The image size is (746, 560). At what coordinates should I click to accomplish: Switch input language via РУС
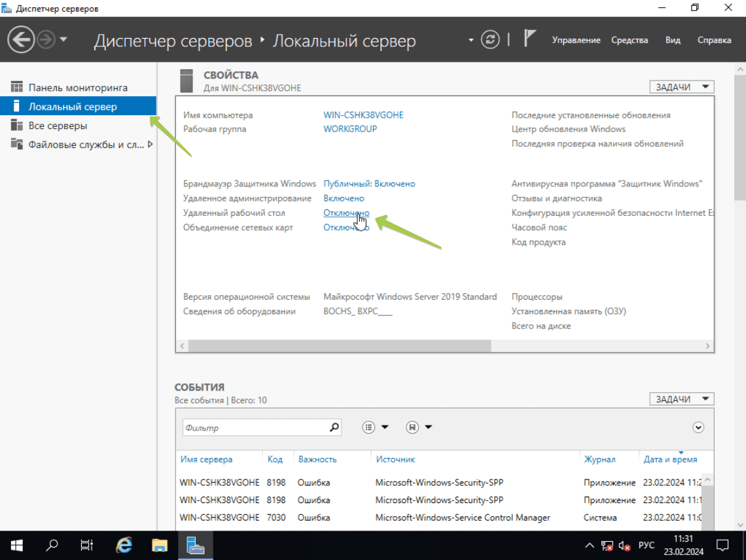(x=646, y=545)
